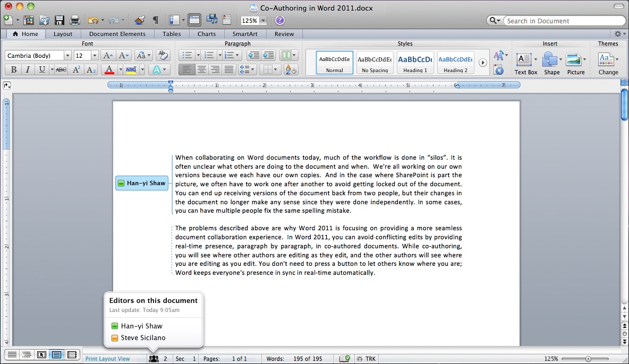Switch to the Review tab
Image resolution: width=629 pixels, height=364 pixels.
tap(284, 34)
